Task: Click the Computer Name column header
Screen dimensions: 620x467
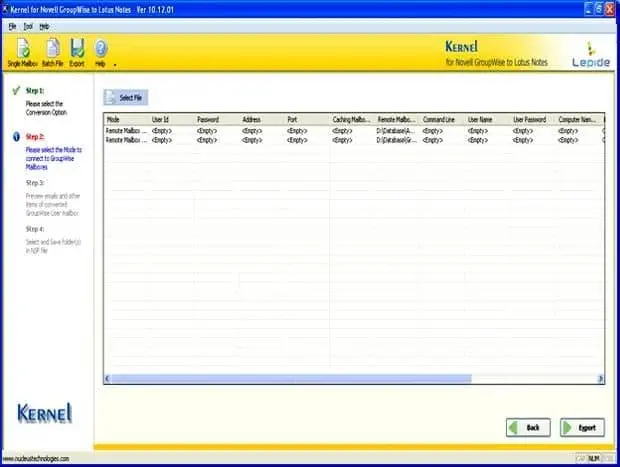Action: (x=578, y=119)
